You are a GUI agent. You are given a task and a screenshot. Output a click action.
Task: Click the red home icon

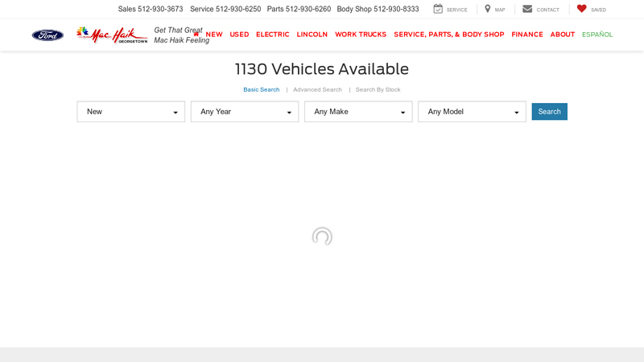pos(196,34)
